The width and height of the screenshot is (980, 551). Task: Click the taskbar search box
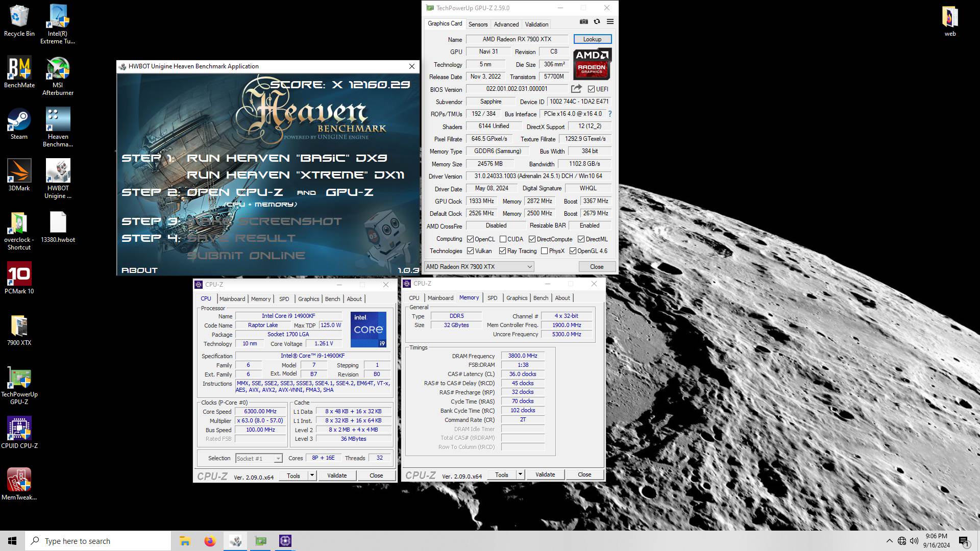click(98, 541)
